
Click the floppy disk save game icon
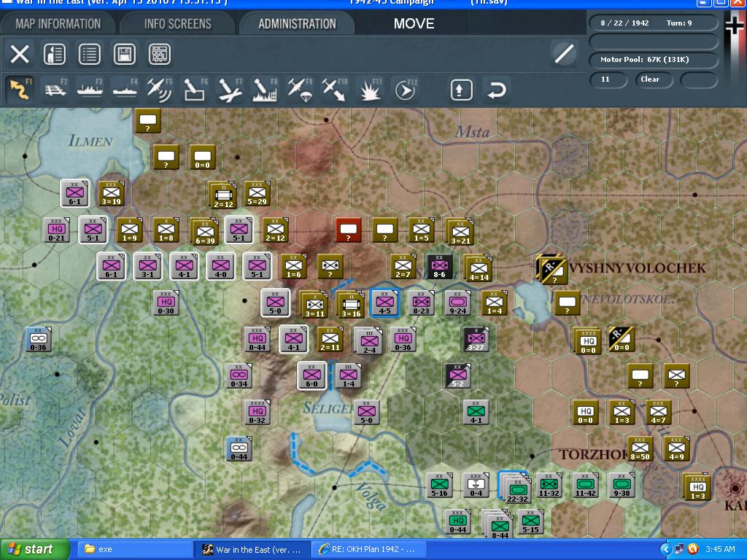pos(124,54)
